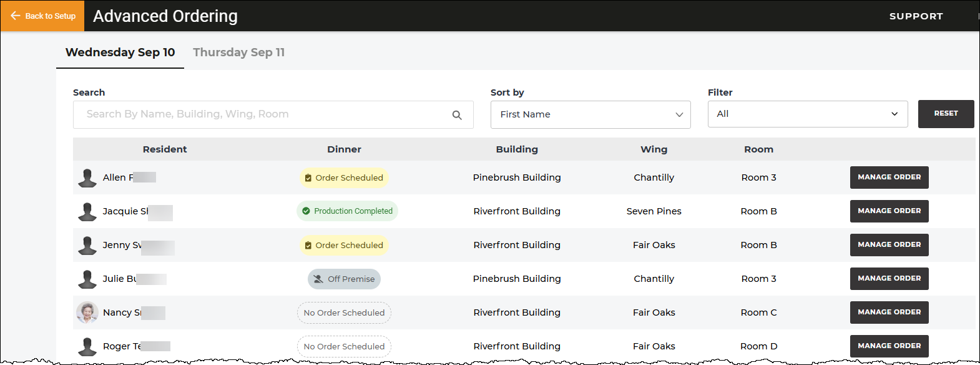Click Julie's Off Premise status badge
The height and width of the screenshot is (365, 980).
pyautogui.click(x=344, y=279)
